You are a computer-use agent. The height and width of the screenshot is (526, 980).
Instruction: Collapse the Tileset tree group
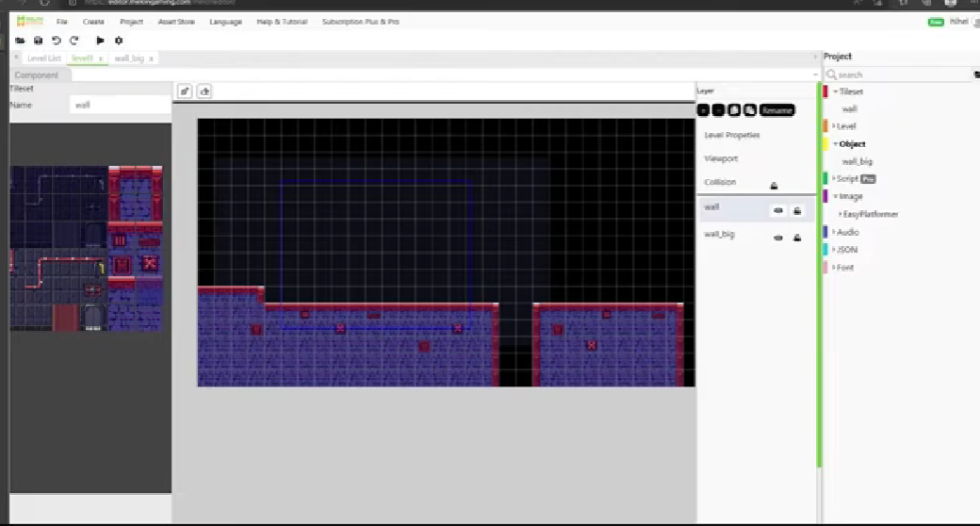[836, 91]
